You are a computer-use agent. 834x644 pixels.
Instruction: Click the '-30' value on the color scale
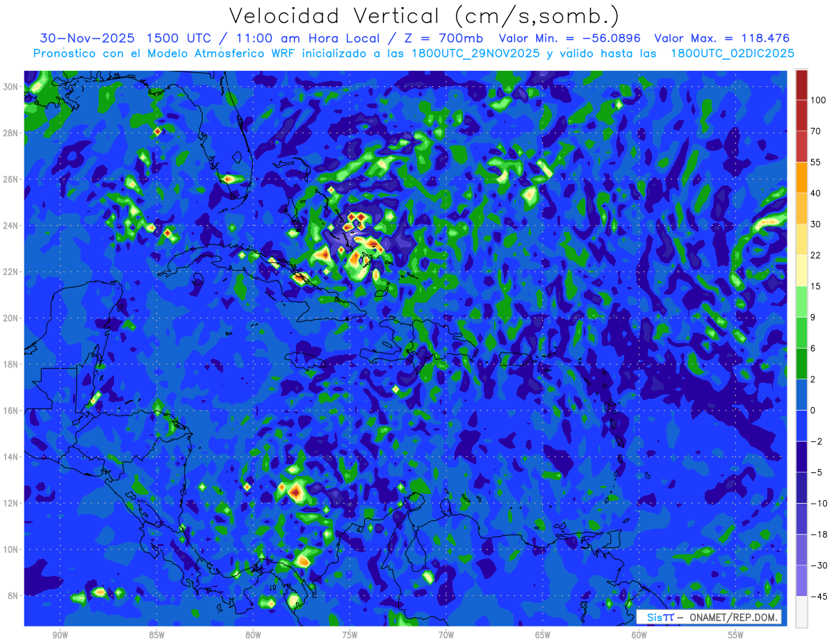click(x=818, y=565)
